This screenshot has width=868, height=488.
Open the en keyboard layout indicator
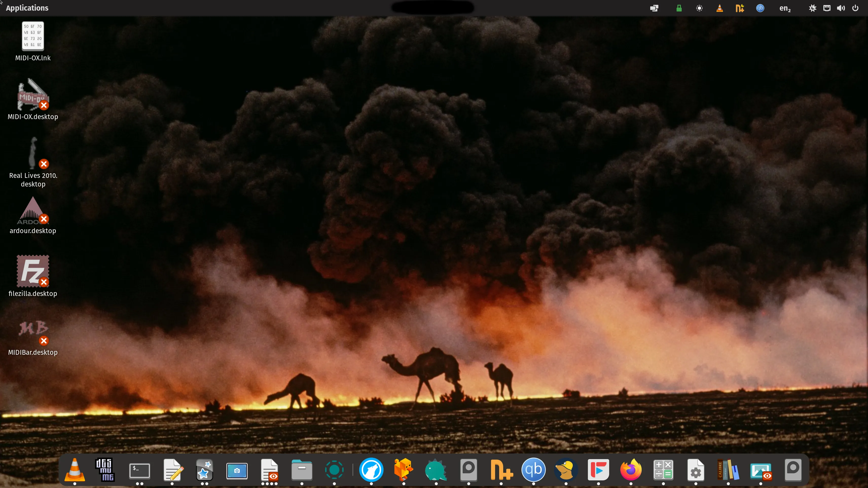click(784, 8)
